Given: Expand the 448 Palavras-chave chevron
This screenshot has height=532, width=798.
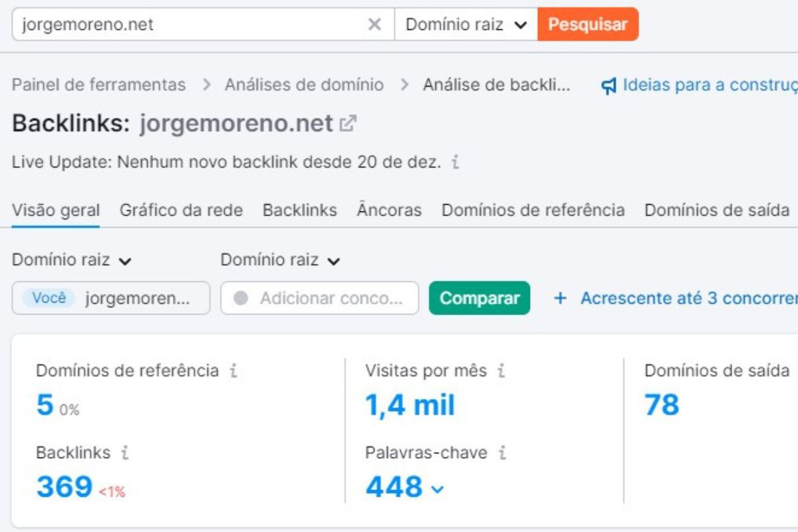Looking at the screenshot, I should pos(437,488).
